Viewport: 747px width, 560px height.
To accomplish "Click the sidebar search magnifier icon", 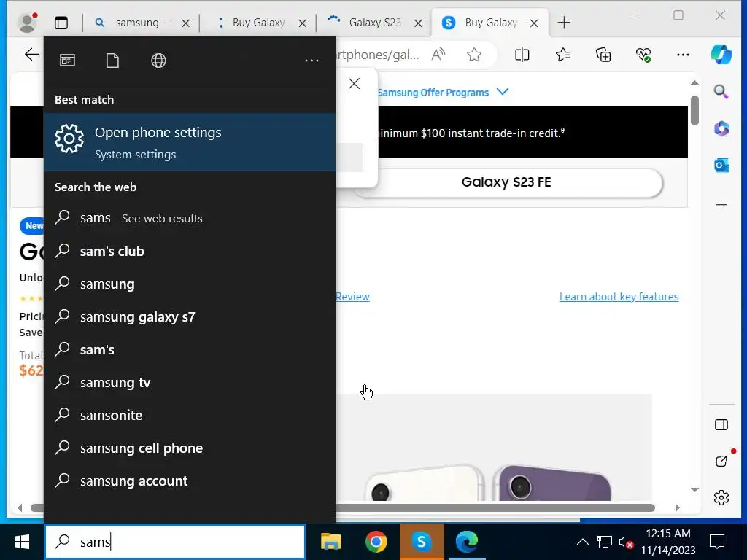I will [x=721, y=91].
